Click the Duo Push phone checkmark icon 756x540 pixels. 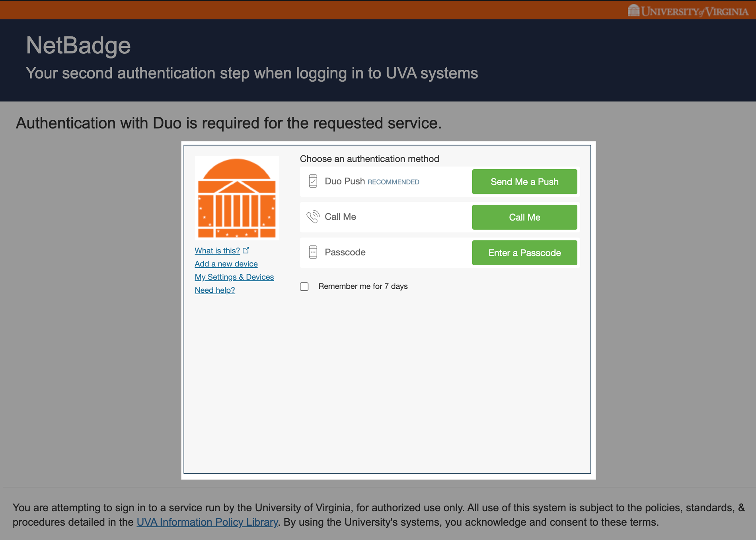(x=313, y=181)
